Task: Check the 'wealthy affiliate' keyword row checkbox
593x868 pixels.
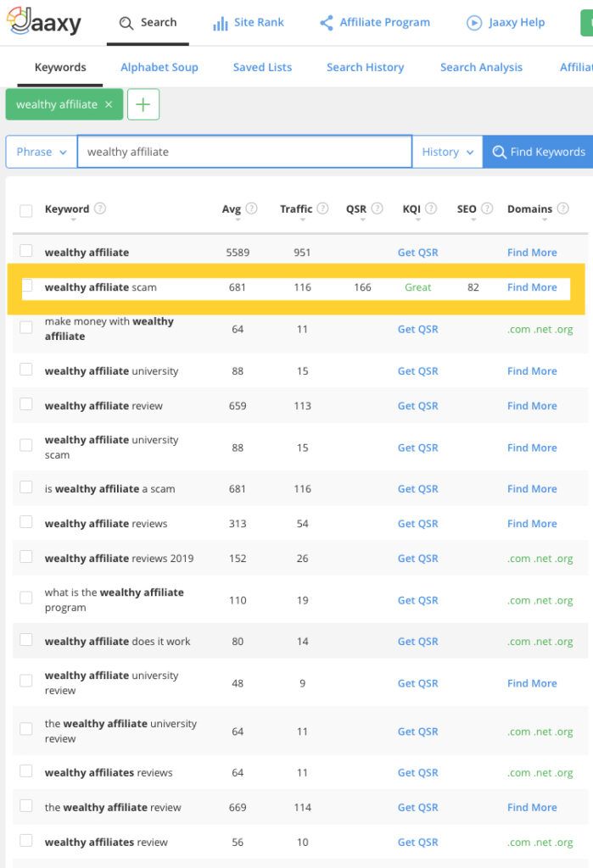Action: click(26, 251)
